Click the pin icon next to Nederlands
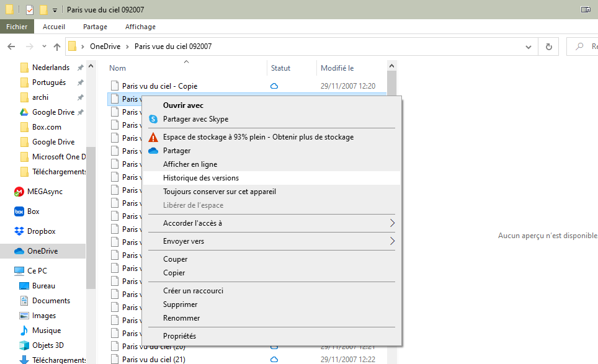This screenshot has height=364, width=598. pos(80,68)
